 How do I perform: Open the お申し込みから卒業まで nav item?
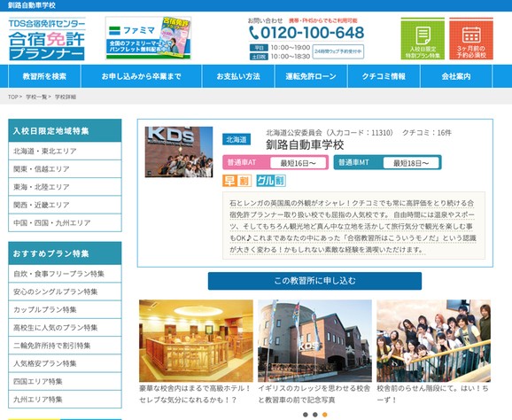[142, 76]
